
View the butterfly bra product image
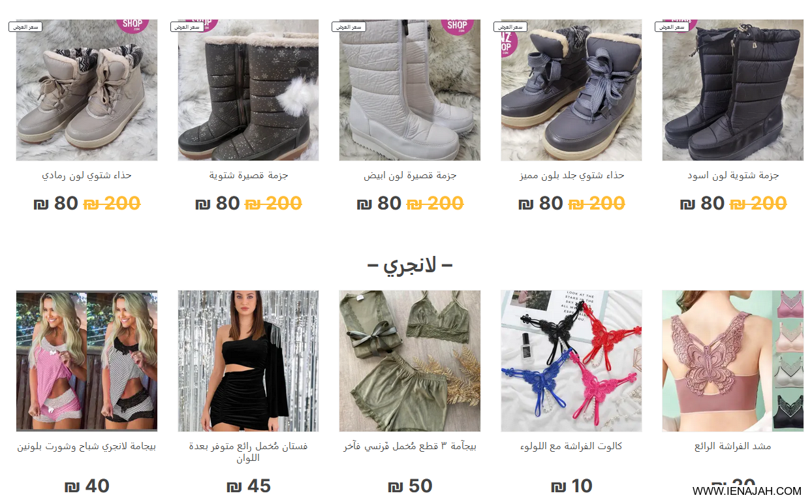coord(733,361)
